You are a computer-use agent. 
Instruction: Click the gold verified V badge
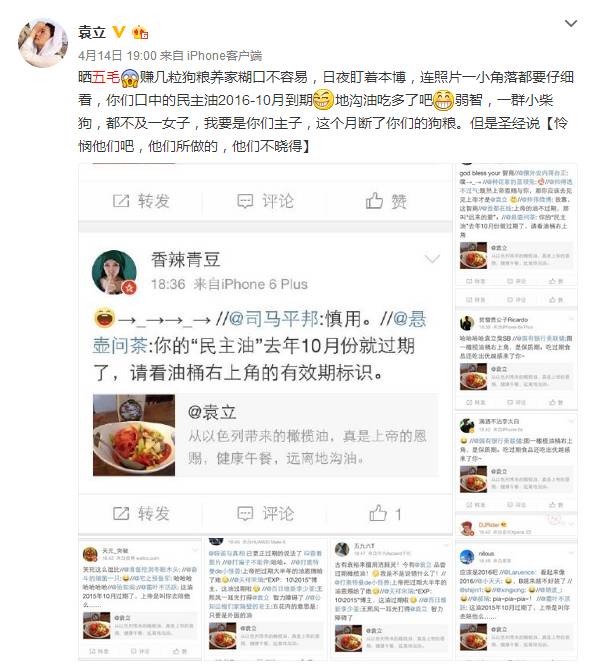pos(118,32)
